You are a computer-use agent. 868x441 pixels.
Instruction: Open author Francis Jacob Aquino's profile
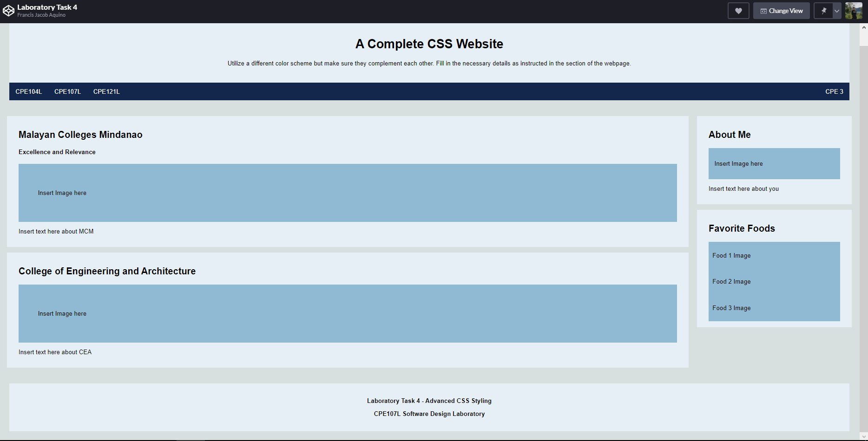(x=41, y=15)
